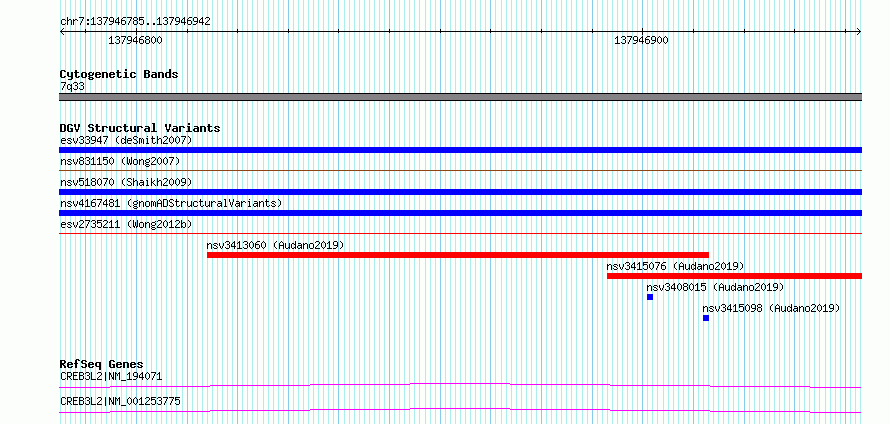The image size is (890, 424).
Task: Click the nsv518070 (Shaikh2009) blue bar
Action: click(460, 192)
